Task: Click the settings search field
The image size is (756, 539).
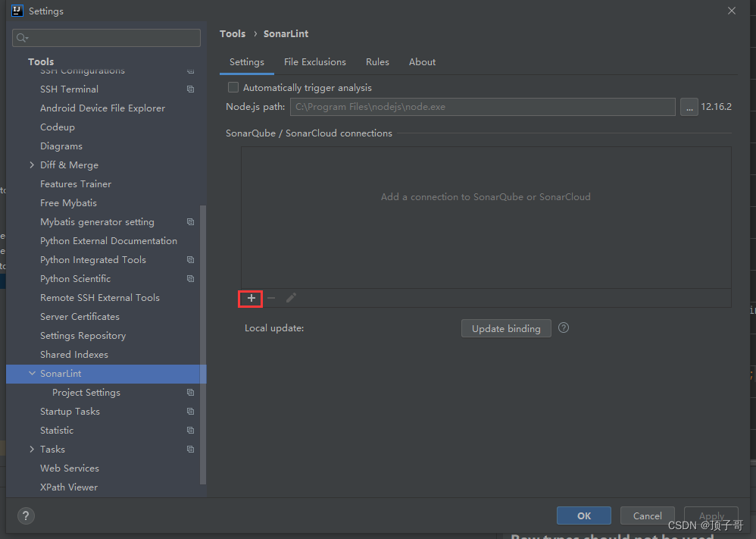Action: coord(106,38)
